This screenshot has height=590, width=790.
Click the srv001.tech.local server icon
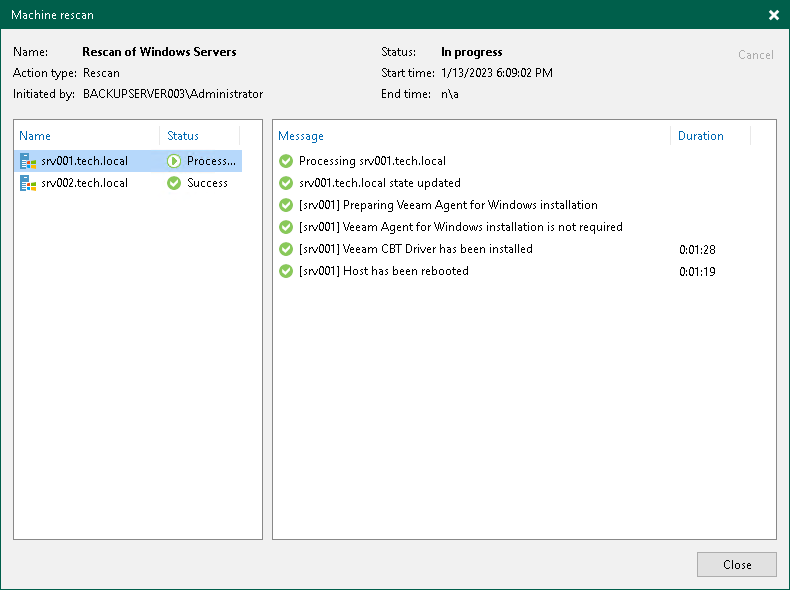pyautogui.click(x=28, y=161)
